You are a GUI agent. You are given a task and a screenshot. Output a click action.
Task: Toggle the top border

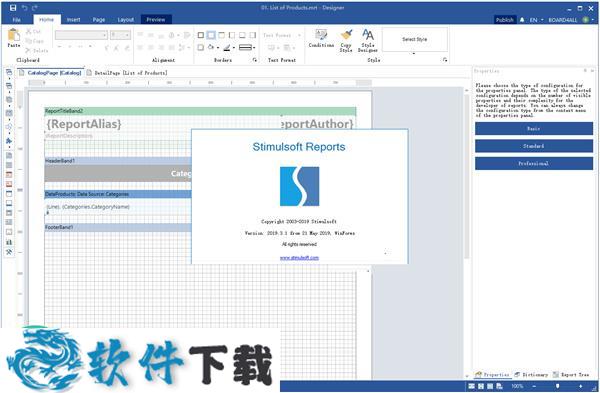222,35
